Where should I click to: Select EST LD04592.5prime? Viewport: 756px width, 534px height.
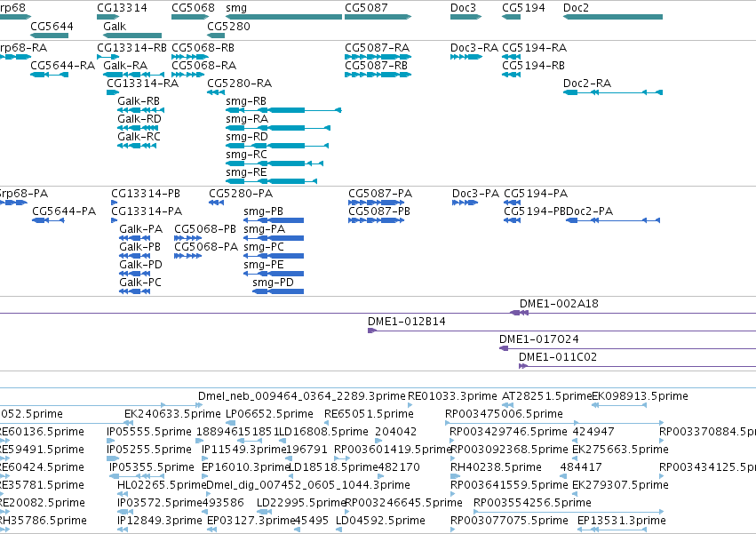339,530
